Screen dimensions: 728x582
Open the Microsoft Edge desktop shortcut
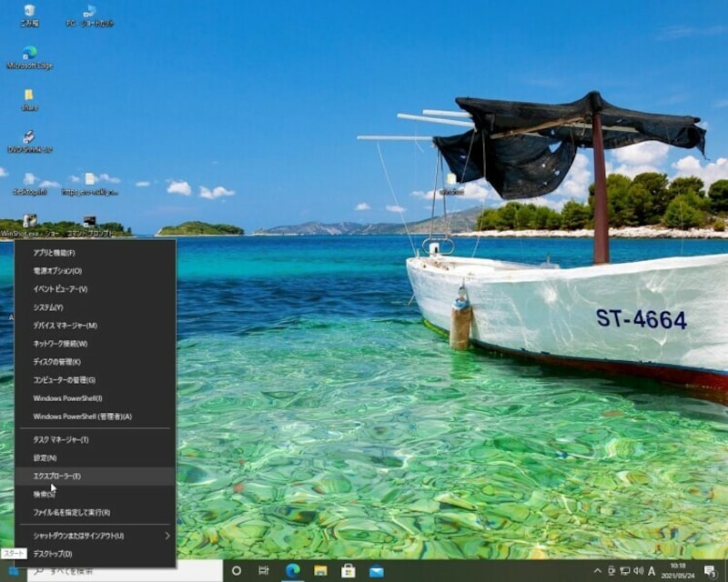click(29, 53)
